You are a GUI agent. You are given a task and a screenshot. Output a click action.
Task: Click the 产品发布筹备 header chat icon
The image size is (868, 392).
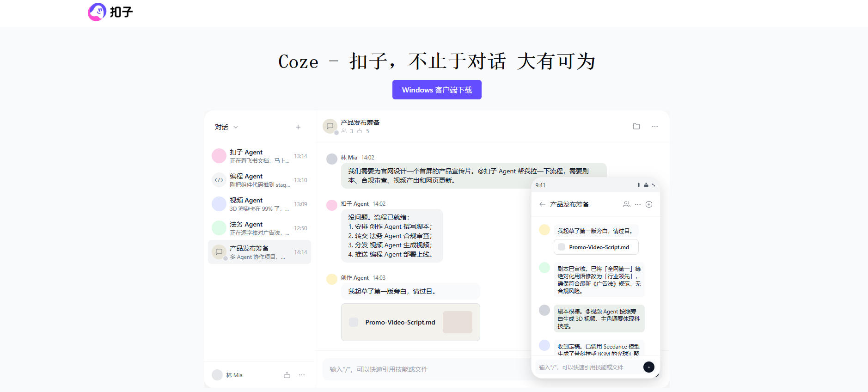click(x=330, y=126)
